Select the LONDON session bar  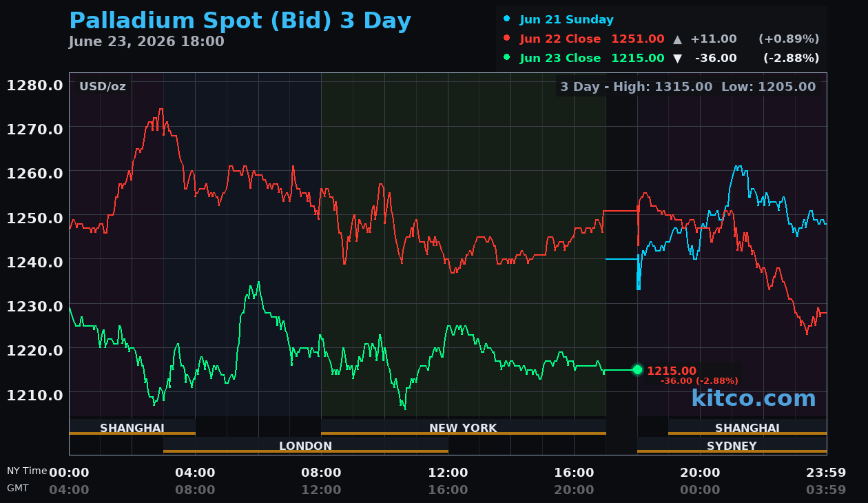[x=305, y=445]
